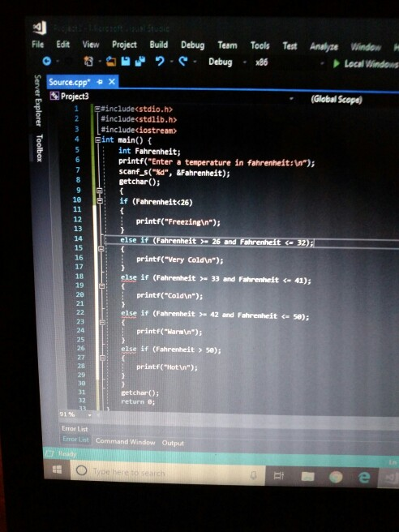Click the Redo toolbar arrow
This screenshot has width=399, height=532.
click(x=183, y=62)
